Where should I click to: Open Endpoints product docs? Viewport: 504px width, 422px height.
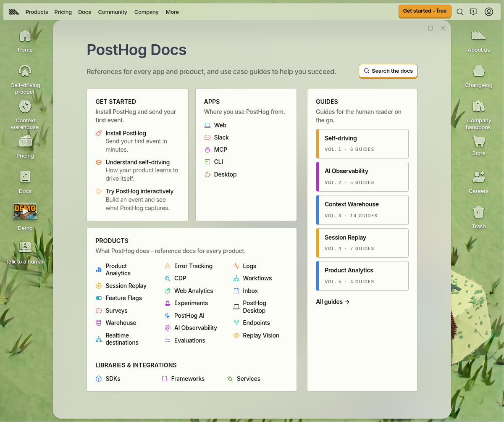click(x=251, y=323)
